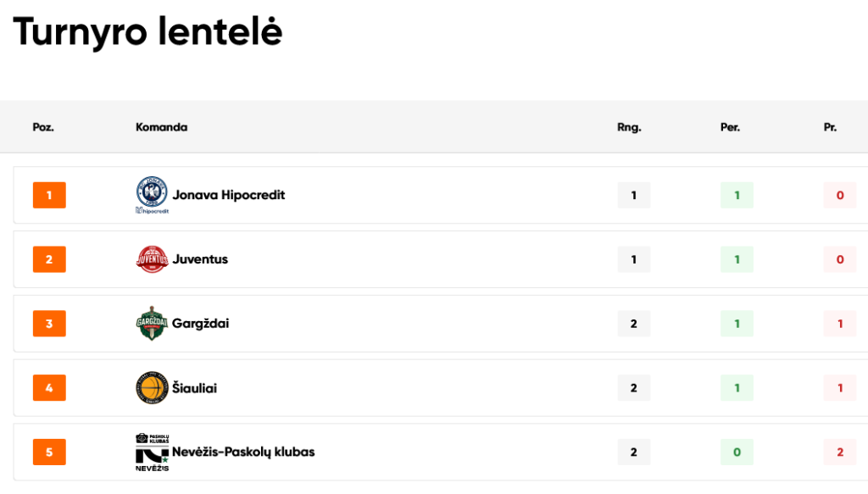The height and width of the screenshot is (494, 868).
Task: Click the Komanda column header
Action: tap(161, 127)
